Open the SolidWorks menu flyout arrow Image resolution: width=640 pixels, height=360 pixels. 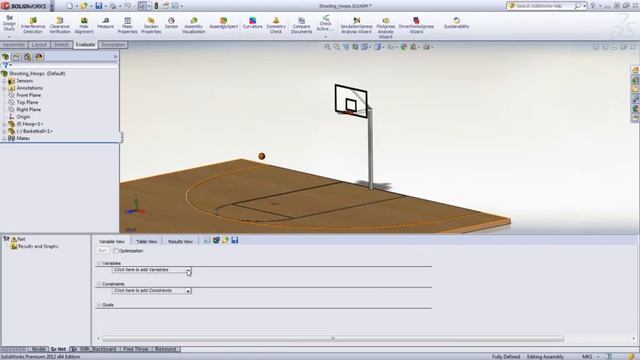[52, 6]
